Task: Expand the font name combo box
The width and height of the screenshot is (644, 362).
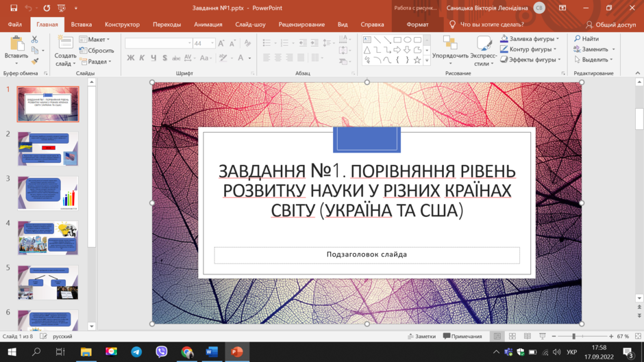Action: pyautogui.click(x=189, y=43)
